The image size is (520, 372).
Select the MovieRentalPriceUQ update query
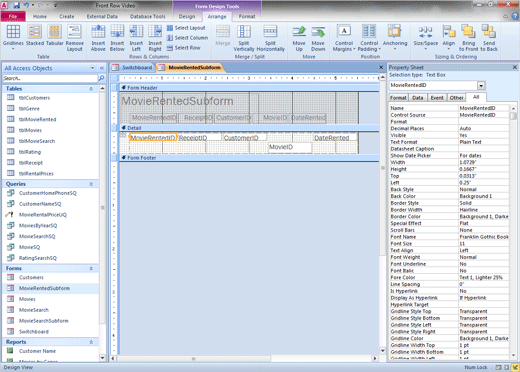[x=51, y=215]
